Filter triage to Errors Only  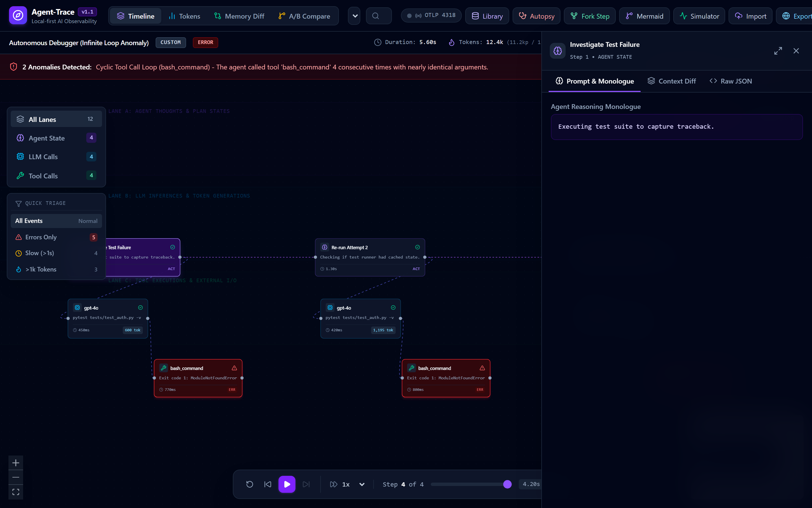56,237
